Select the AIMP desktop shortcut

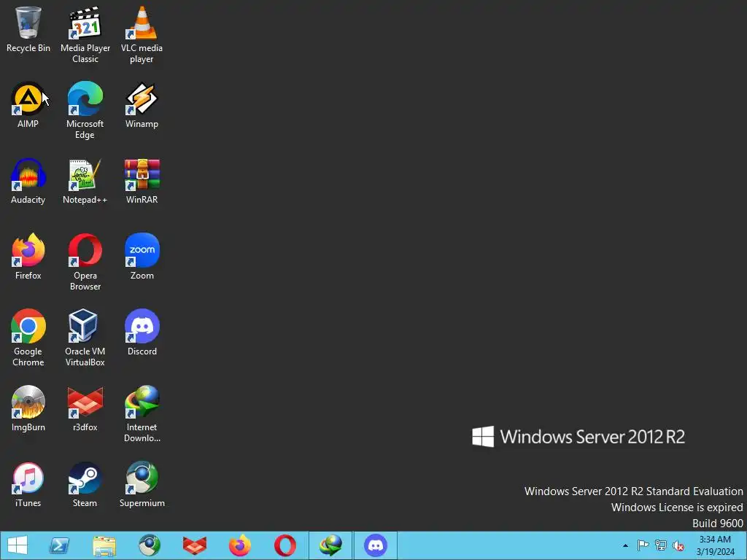(x=28, y=105)
